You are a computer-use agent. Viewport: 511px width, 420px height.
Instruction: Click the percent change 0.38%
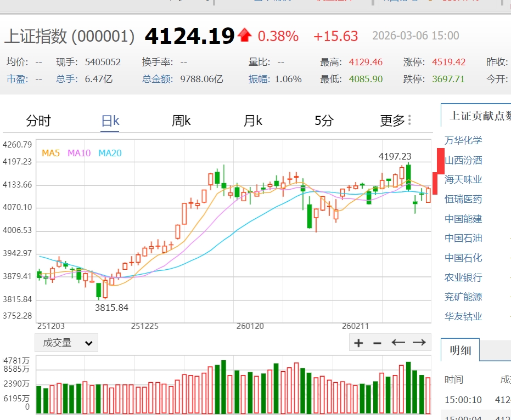point(278,36)
